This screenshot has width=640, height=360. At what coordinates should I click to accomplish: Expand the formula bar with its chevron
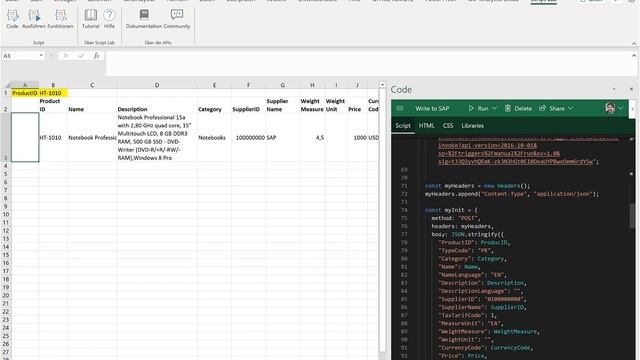coord(634,56)
